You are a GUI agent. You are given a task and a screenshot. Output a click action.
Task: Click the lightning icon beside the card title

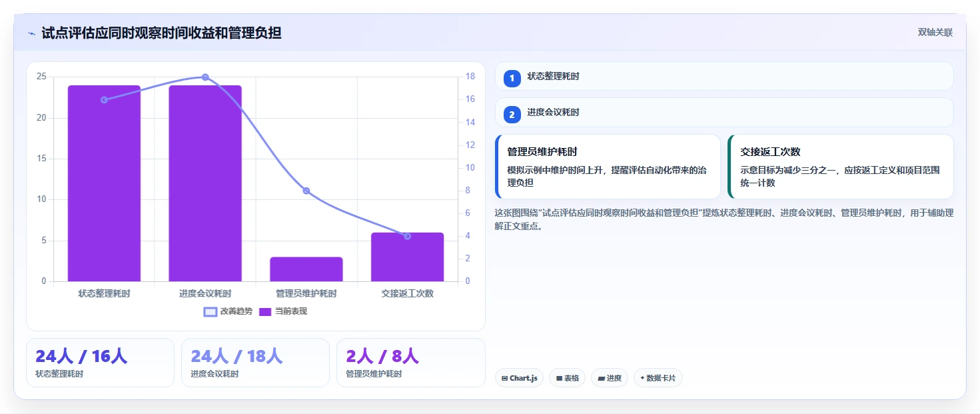click(31, 33)
